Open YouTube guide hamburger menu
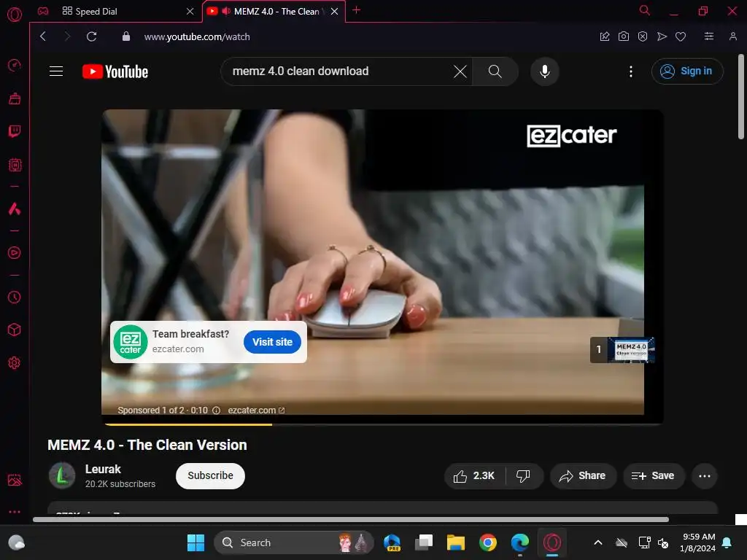747x560 pixels. [56, 71]
